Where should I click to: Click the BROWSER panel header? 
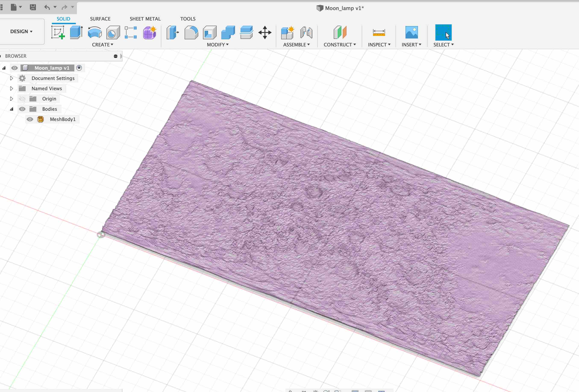coord(61,56)
